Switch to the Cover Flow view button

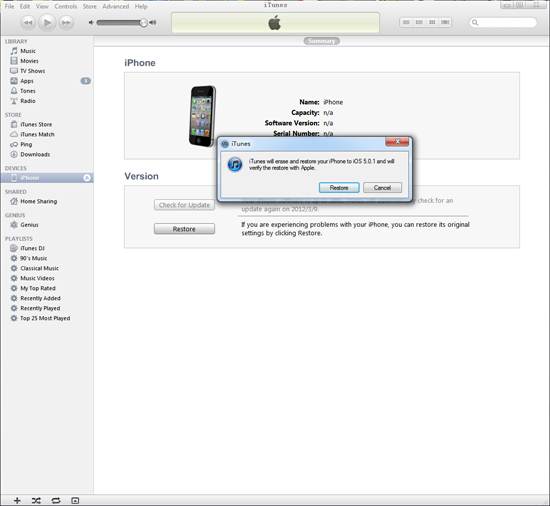tap(445, 22)
